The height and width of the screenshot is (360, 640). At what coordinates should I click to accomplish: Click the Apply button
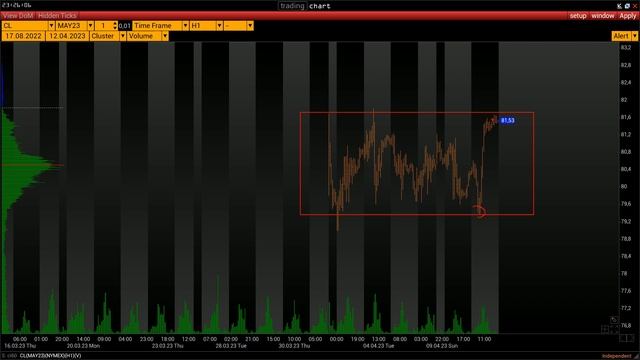point(628,16)
